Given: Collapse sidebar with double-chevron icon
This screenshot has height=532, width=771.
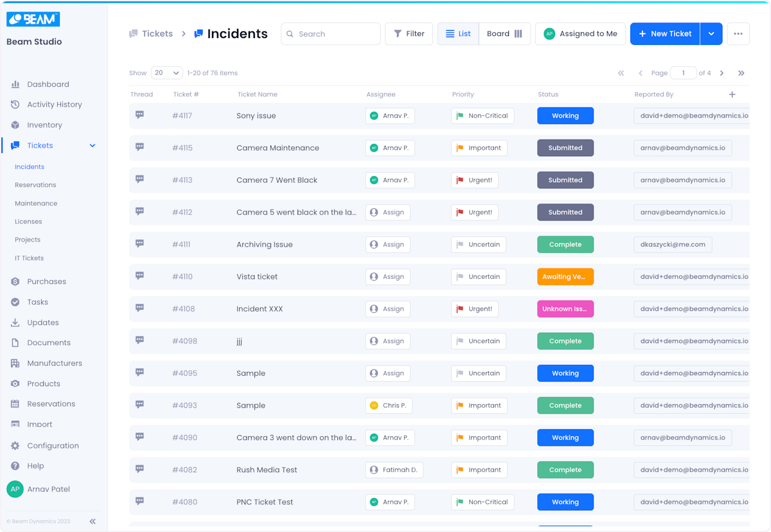Looking at the screenshot, I should click(x=93, y=522).
